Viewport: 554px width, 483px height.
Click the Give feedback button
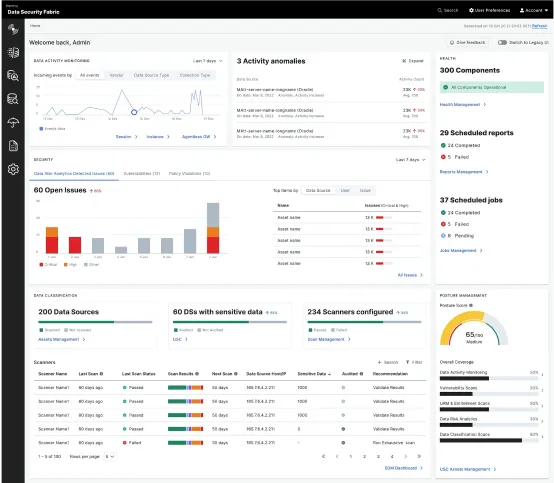(467, 42)
